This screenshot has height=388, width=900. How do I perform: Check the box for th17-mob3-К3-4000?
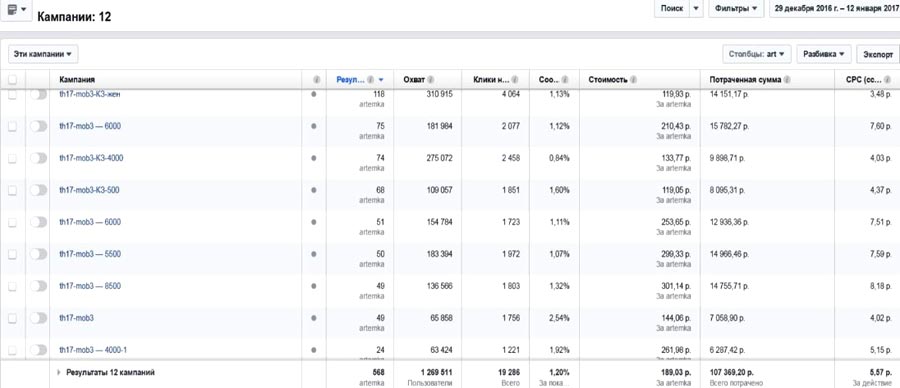13,158
